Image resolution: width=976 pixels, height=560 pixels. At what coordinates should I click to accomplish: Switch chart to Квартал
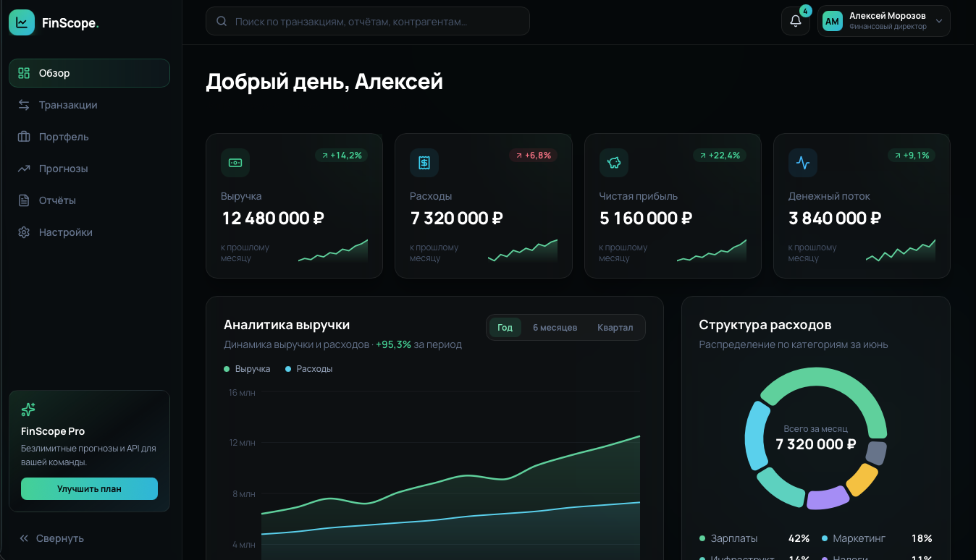pos(615,328)
